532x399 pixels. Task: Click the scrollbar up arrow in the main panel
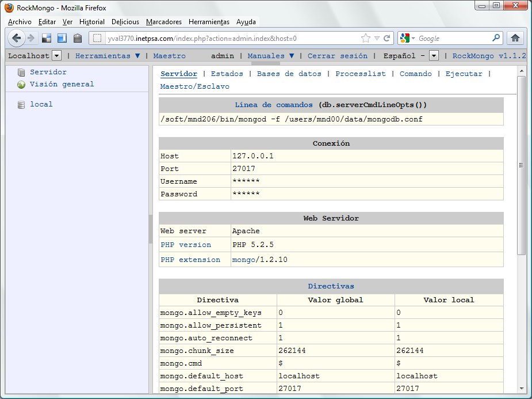(522, 71)
